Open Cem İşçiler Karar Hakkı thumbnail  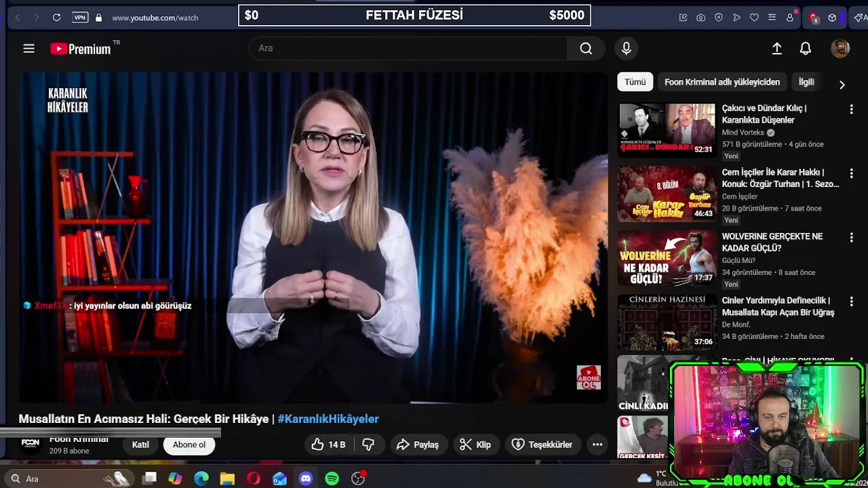[667, 194]
